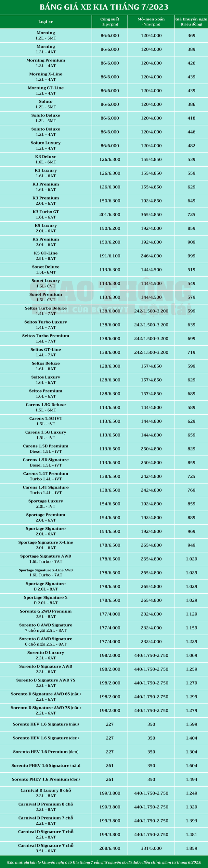Click the table title 'BẢNG GIÁ XE KIA THÁNG 7/2023'
The width and height of the screenshot is (208, 868).
(104, 7)
